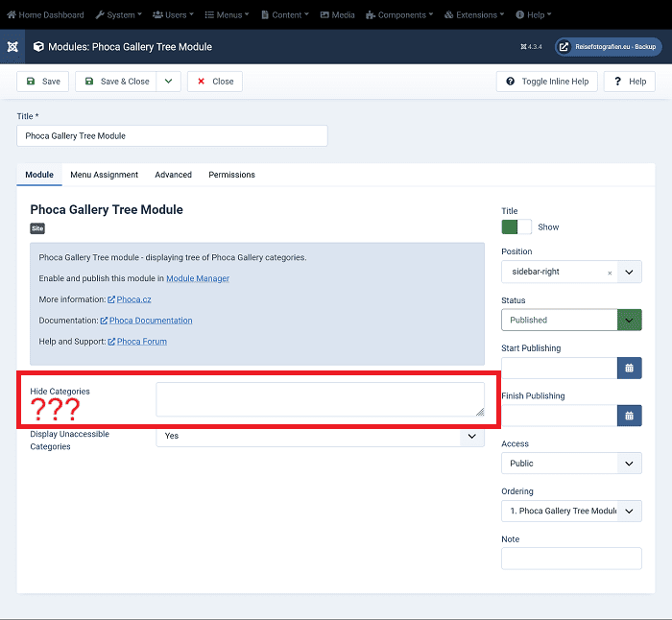Open Reisefotografen.eu site preview badge
Image resolution: width=672 pixels, height=620 pixels.
(608, 46)
